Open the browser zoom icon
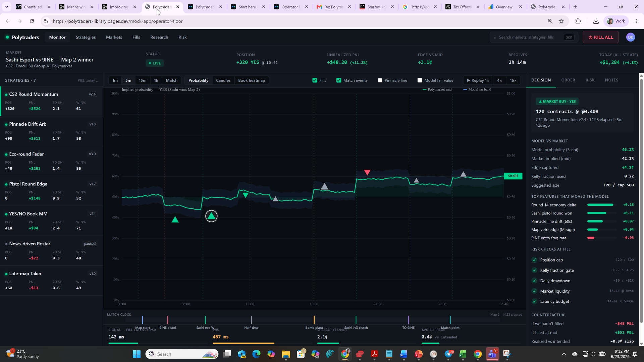 coord(550,21)
